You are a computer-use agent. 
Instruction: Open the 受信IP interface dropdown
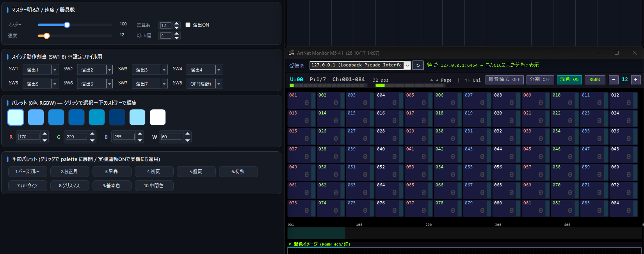coord(360,65)
